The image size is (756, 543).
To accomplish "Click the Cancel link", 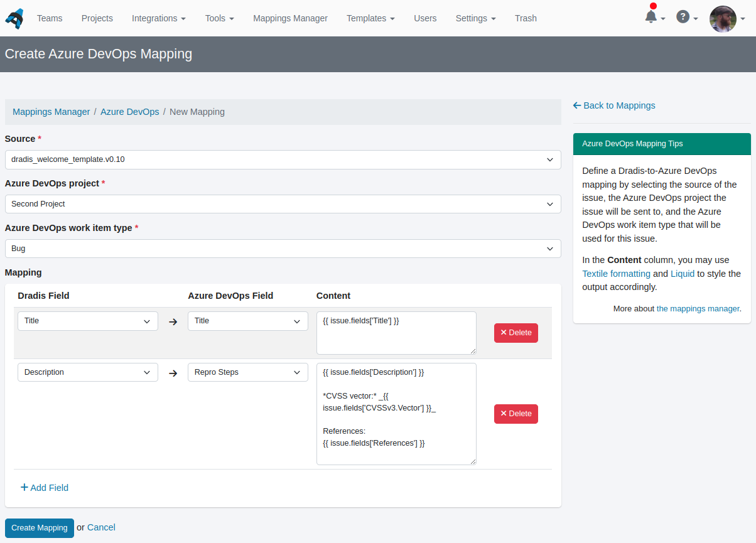I will click(101, 527).
